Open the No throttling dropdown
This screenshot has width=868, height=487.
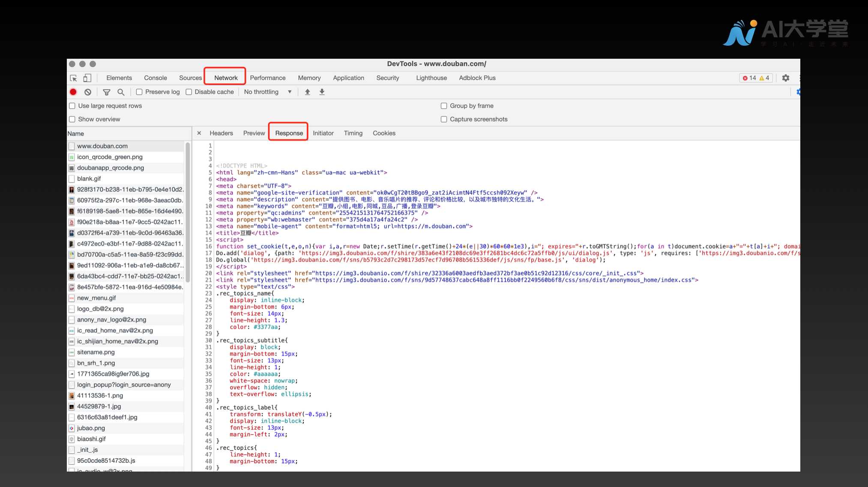pyautogui.click(x=268, y=92)
